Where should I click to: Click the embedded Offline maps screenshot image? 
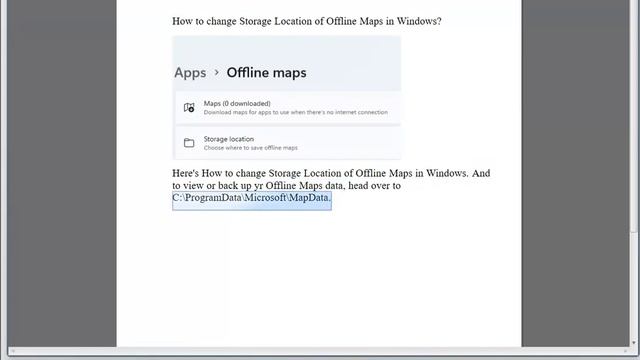tap(287, 98)
